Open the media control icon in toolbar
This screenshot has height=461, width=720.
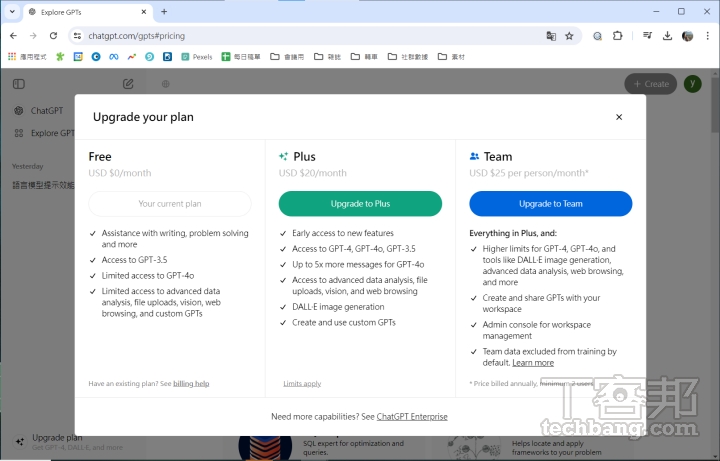click(647, 35)
